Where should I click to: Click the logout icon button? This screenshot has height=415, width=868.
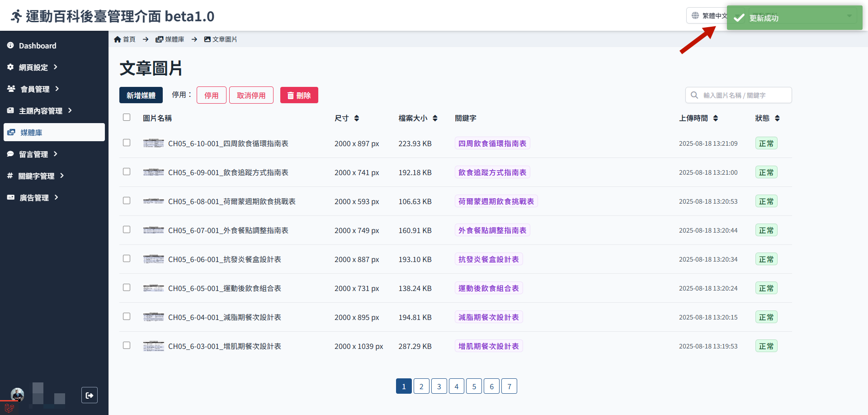tap(90, 395)
